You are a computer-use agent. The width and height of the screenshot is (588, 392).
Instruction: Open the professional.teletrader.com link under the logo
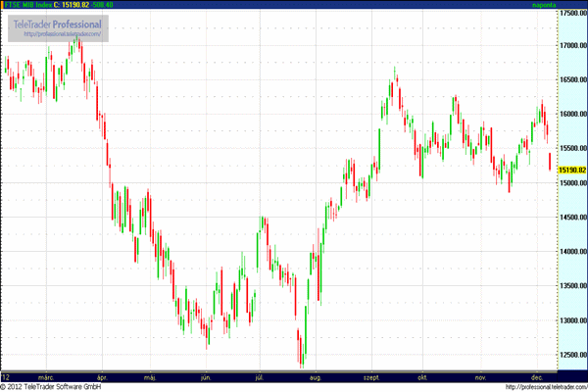coord(59,35)
